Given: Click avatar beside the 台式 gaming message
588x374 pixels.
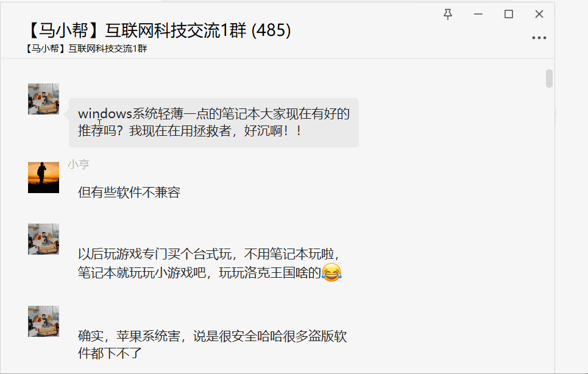Looking at the screenshot, I should [x=43, y=239].
